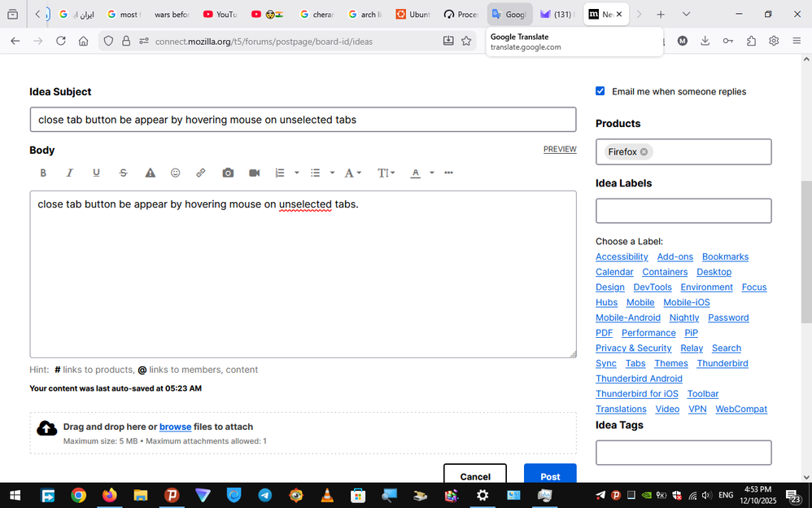
Task: Expand the numbered list dropdown arrow
Action: pyautogui.click(x=296, y=173)
